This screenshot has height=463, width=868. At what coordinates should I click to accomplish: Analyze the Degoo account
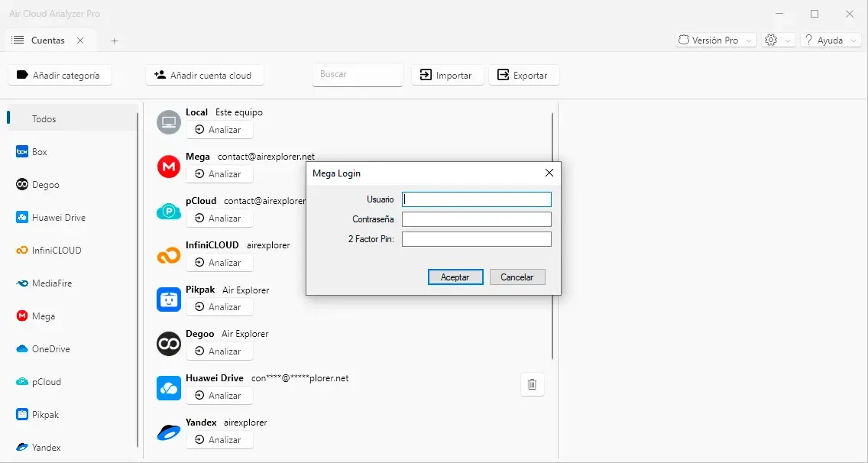219,351
